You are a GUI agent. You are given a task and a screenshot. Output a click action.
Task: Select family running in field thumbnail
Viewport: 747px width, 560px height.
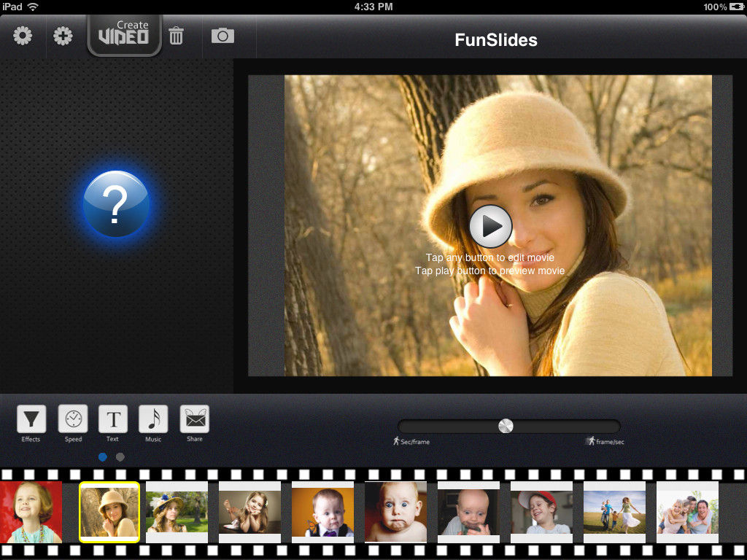(x=614, y=512)
